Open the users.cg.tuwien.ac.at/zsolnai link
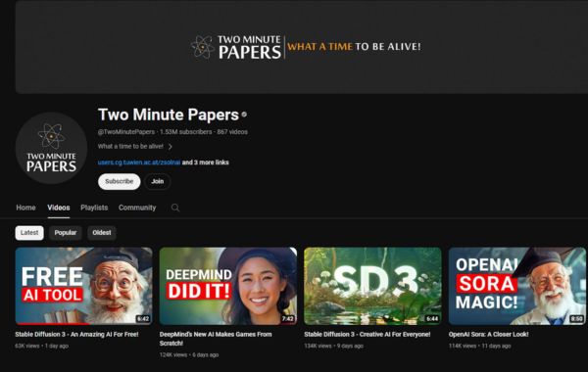588x372 pixels. [x=139, y=163]
